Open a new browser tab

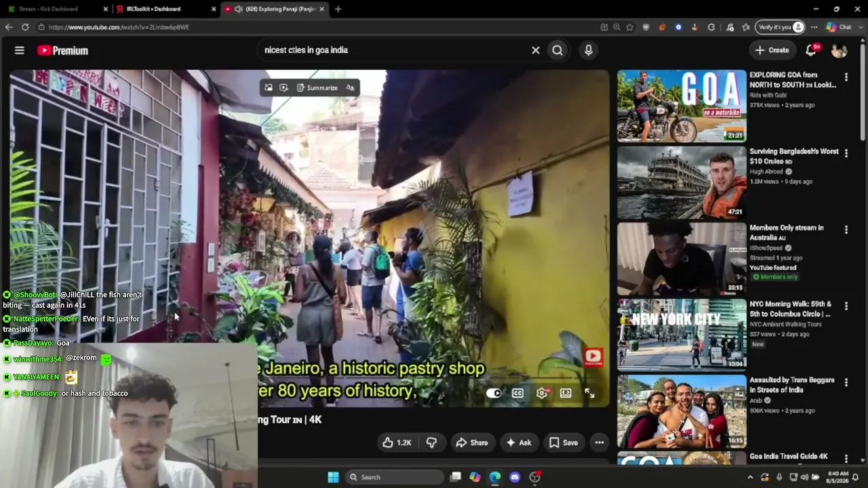click(338, 9)
